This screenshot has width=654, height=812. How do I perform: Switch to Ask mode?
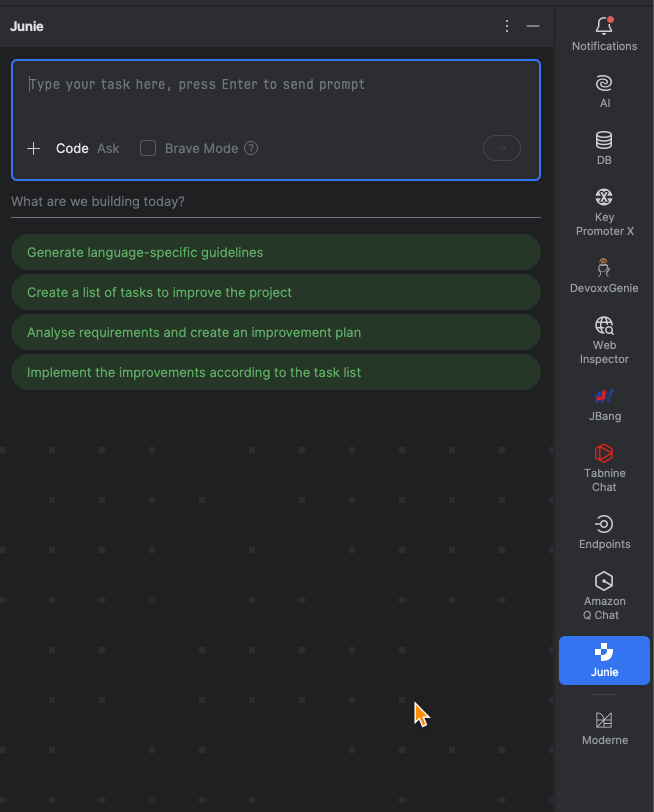click(108, 149)
